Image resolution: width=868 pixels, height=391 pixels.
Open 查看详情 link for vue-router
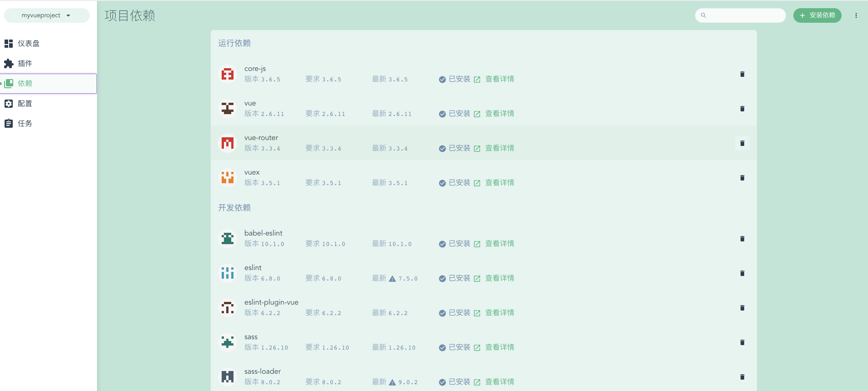[x=494, y=148]
